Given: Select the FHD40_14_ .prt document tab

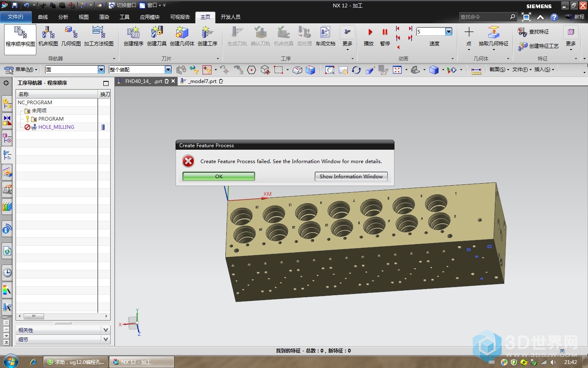Looking at the screenshot, I should coord(143,81).
